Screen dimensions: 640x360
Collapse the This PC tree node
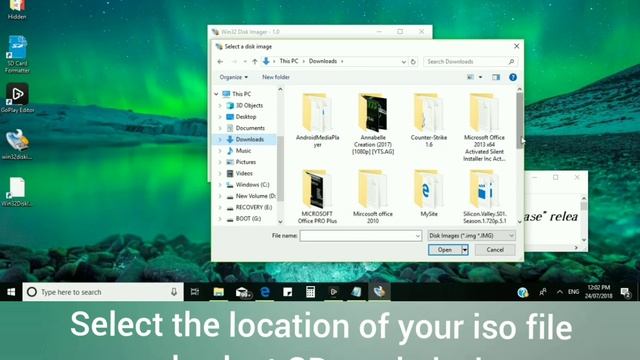point(216,94)
